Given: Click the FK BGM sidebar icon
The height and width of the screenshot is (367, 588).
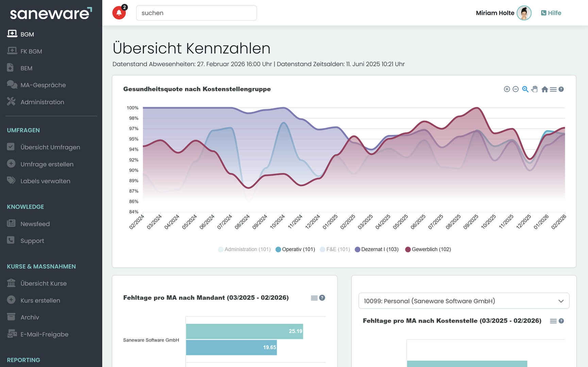Looking at the screenshot, I should [12, 51].
